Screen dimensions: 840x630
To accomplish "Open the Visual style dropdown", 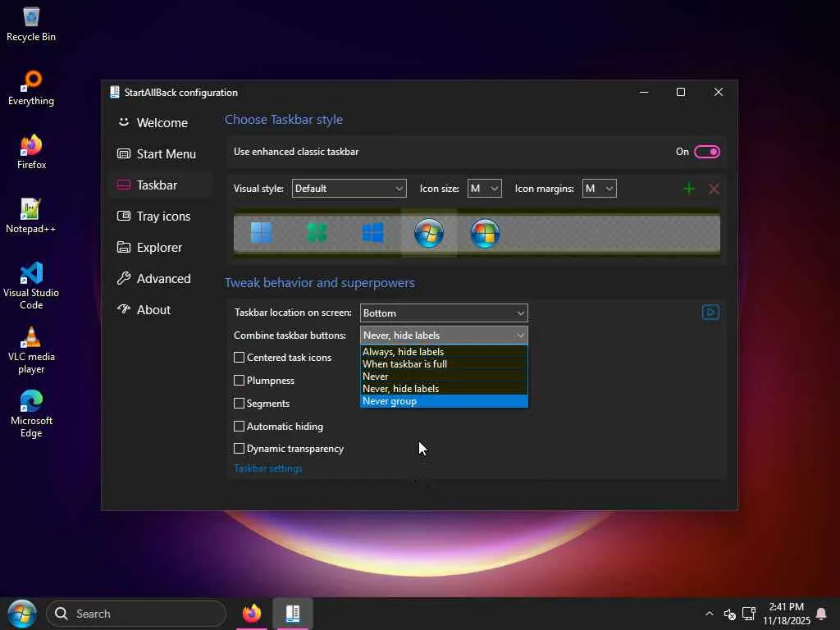I will 349,189.
